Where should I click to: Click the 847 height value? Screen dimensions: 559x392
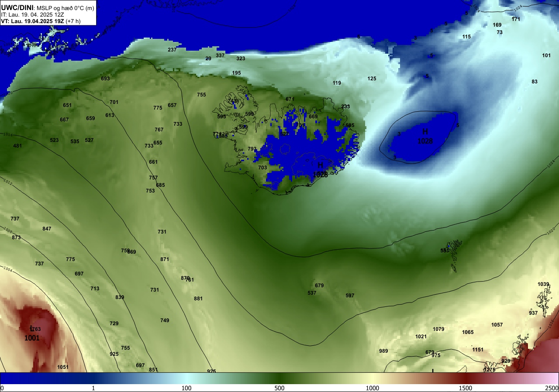pos(47,229)
